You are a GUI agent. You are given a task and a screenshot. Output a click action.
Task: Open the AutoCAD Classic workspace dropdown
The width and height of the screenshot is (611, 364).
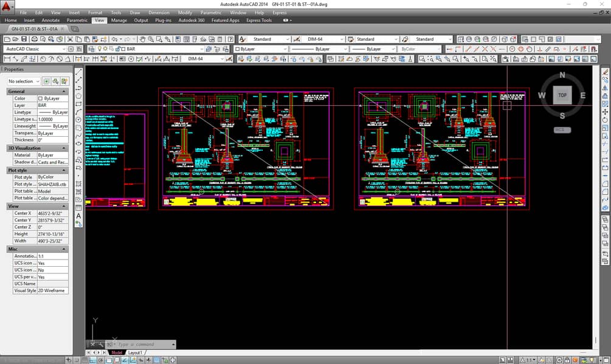(63, 49)
